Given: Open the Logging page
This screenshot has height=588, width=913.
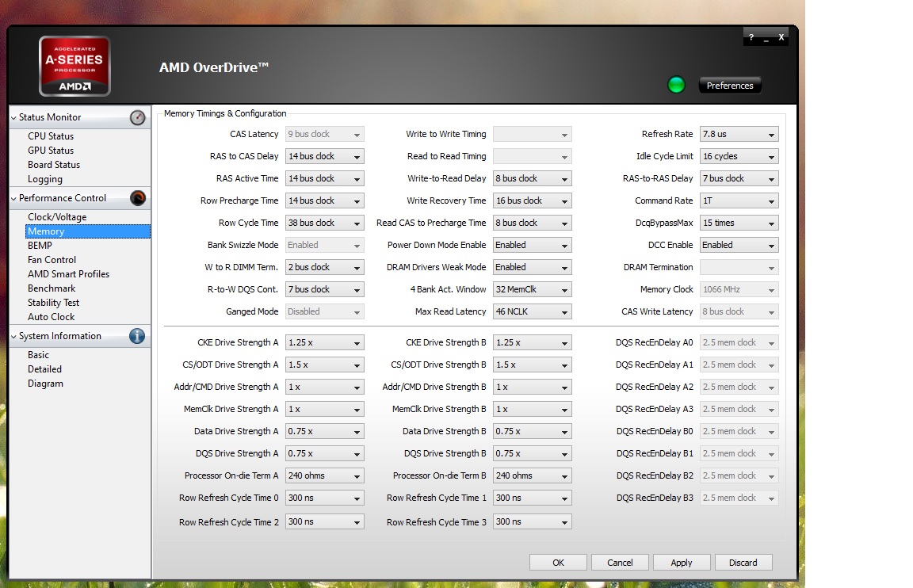Looking at the screenshot, I should (x=45, y=179).
